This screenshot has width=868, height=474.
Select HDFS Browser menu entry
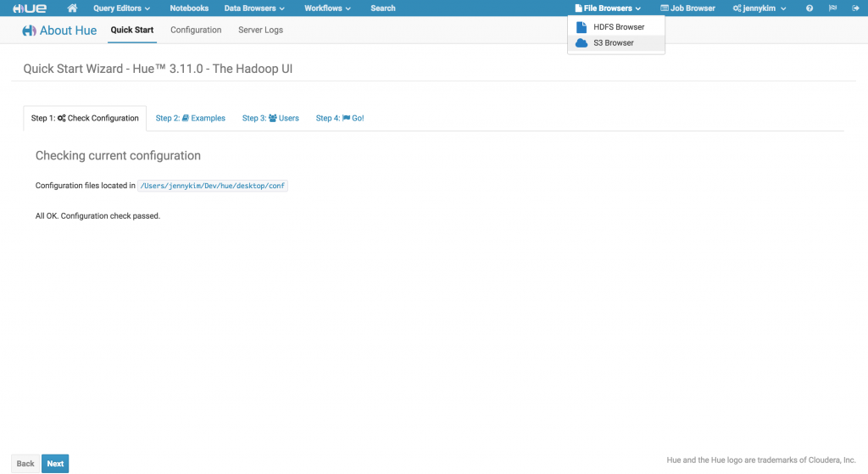tap(616, 27)
